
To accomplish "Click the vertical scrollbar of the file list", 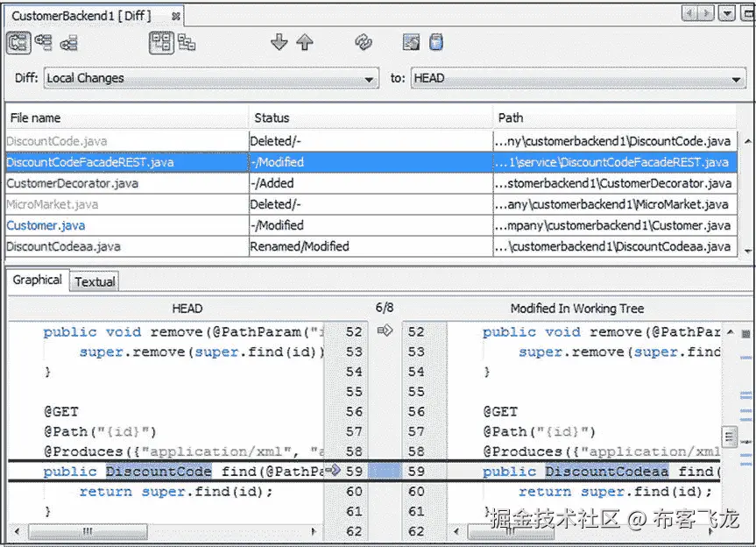I will click(x=747, y=193).
